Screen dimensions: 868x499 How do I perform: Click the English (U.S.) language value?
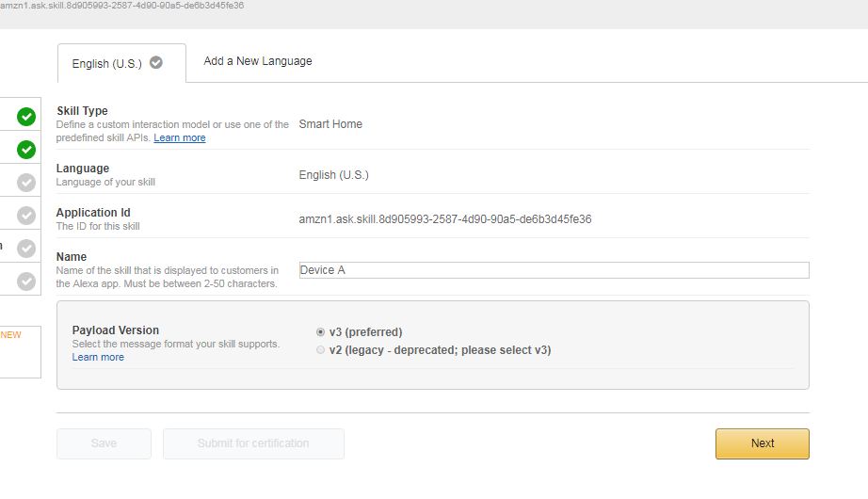[x=334, y=175]
